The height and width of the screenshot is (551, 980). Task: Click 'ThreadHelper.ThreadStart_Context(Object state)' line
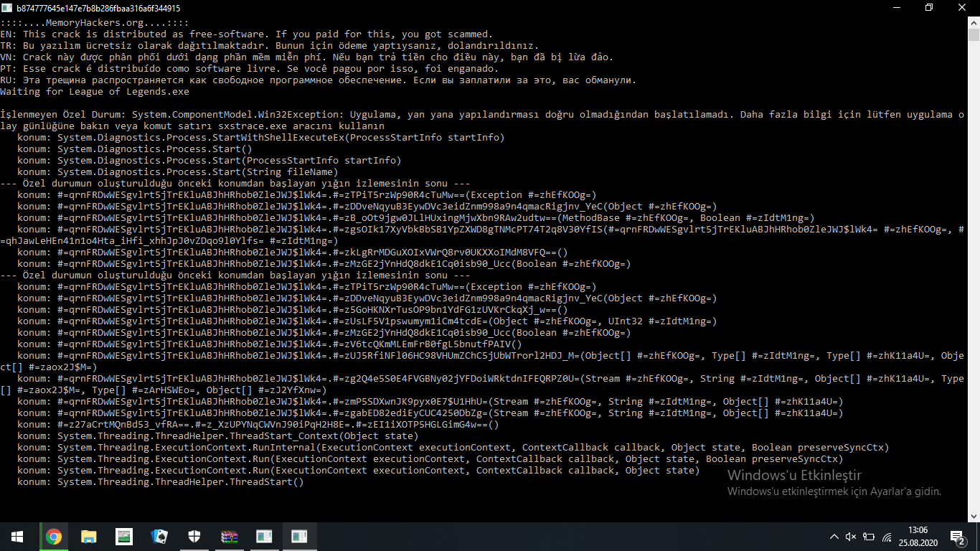[218, 436]
